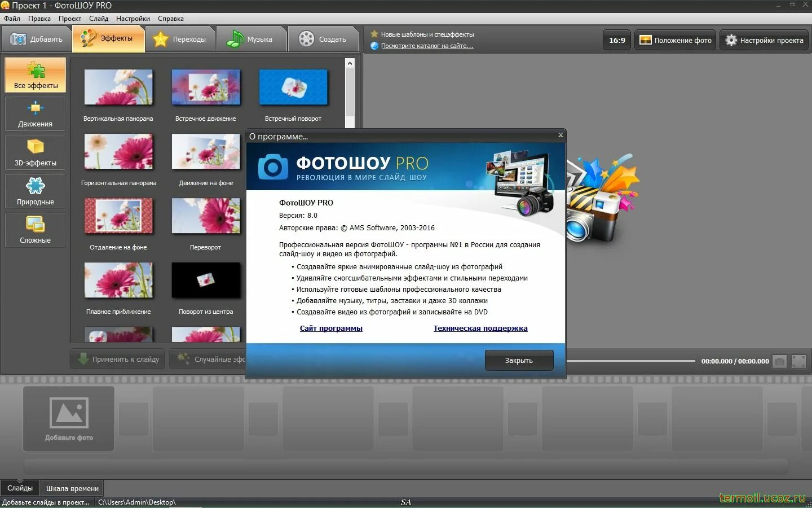Close the О программе dialog via X
The image size is (812, 508).
(561, 135)
